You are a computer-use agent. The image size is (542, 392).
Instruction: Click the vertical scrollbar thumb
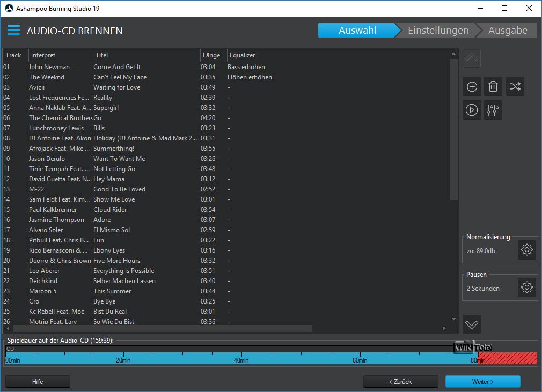click(453, 129)
